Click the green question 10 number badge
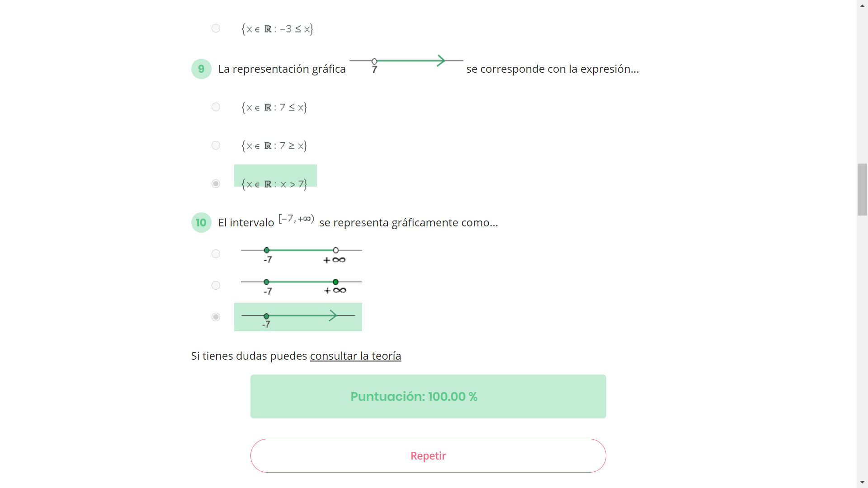 tap(201, 223)
